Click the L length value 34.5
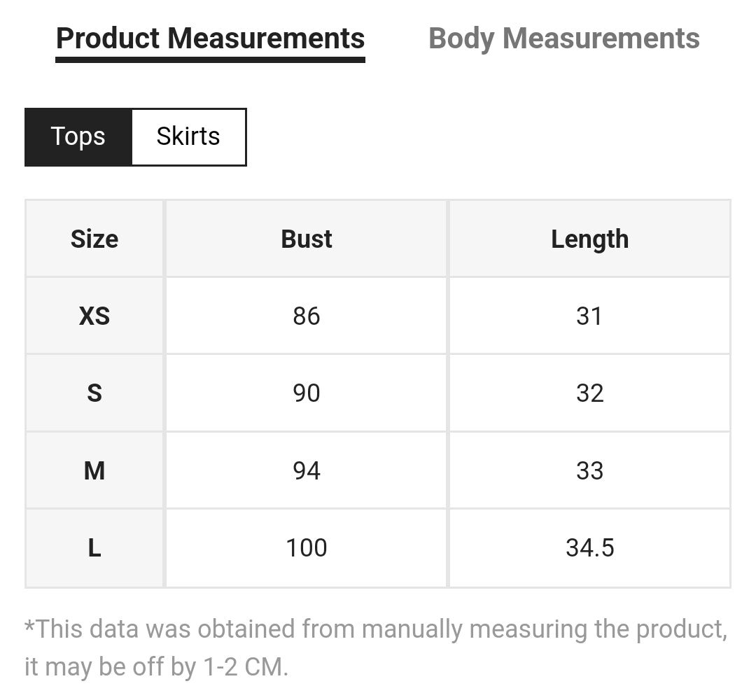The width and height of the screenshot is (756, 700). coord(589,547)
